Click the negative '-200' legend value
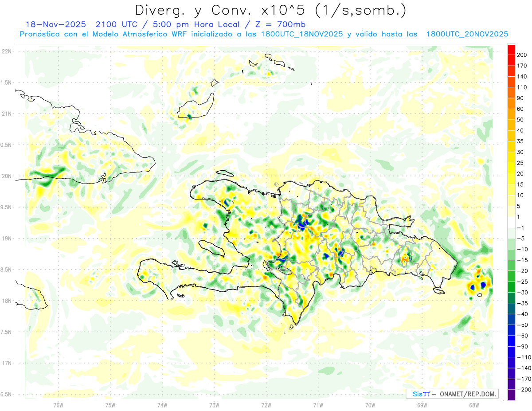The height and width of the screenshot is (411, 532). click(523, 390)
